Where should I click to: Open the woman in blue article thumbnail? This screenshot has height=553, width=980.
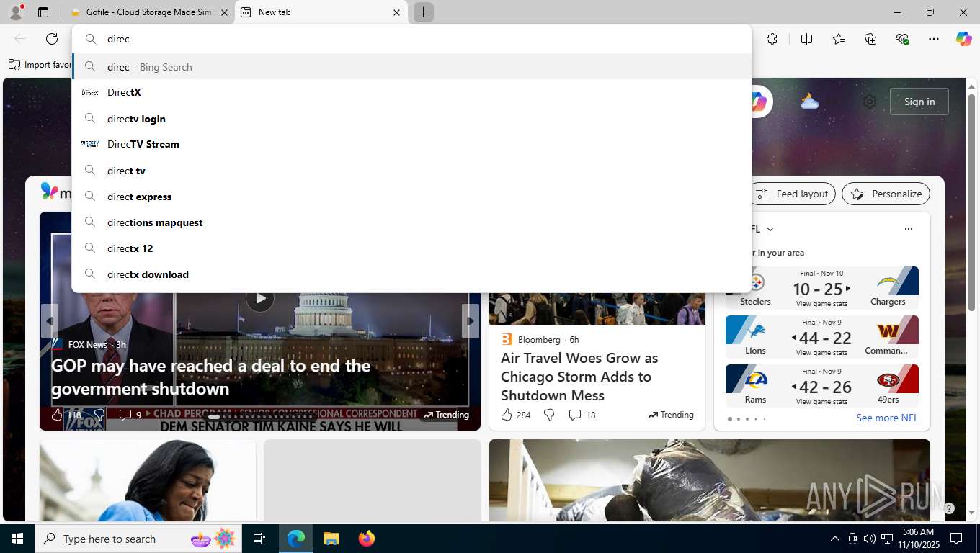click(148, 480)
